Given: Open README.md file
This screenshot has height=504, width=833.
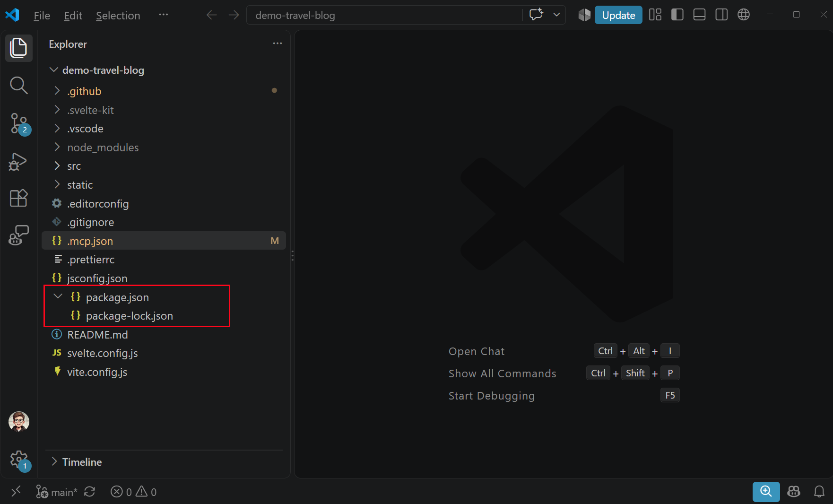Looking at the screenshot, I should [164, 335].
